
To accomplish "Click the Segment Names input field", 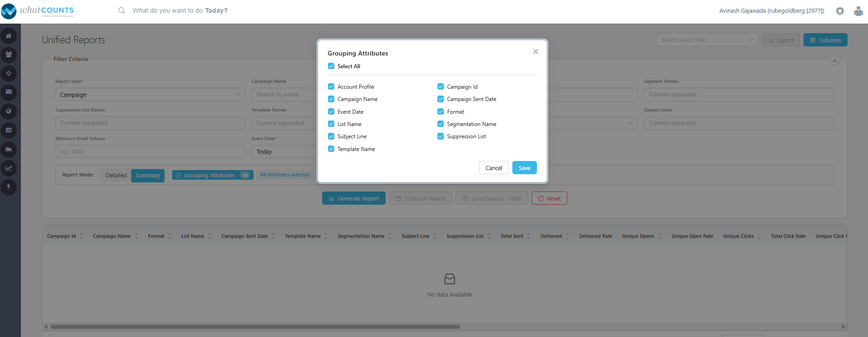I will coord(739,95).
